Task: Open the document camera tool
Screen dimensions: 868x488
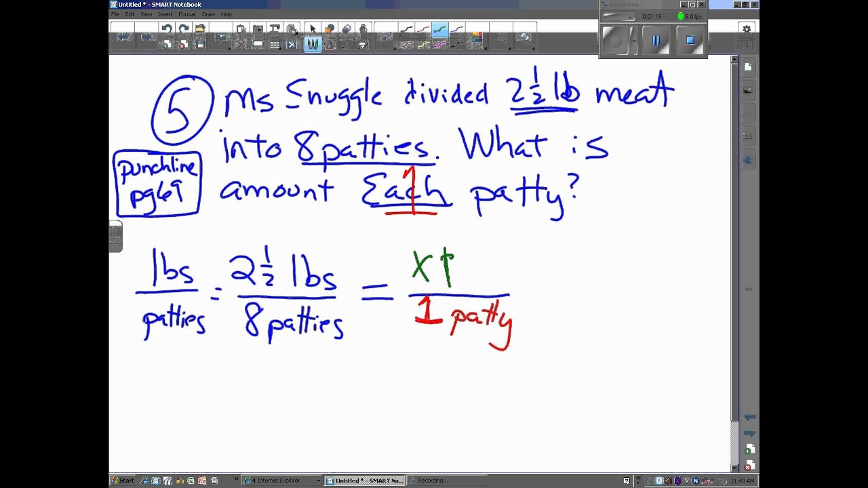Action: 275,28
